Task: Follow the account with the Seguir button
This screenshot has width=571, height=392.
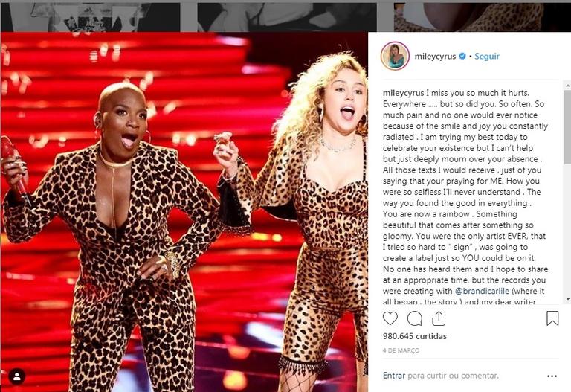Action: coord(486,56)
